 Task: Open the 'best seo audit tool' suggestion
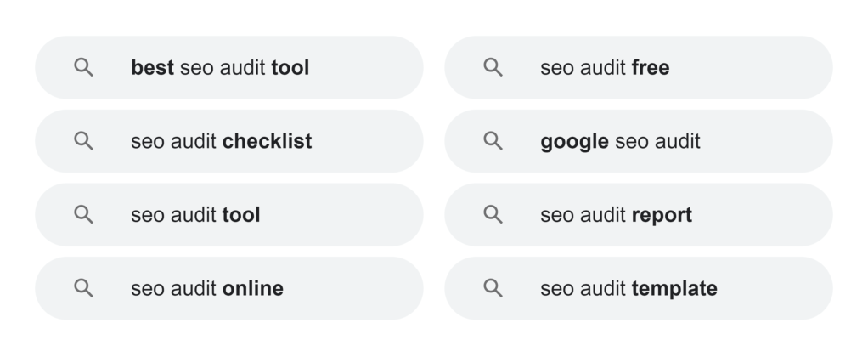point(220,67)
